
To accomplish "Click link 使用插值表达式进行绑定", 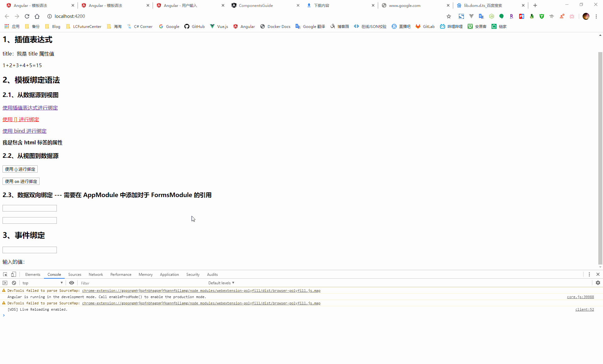I will [30, 108].
